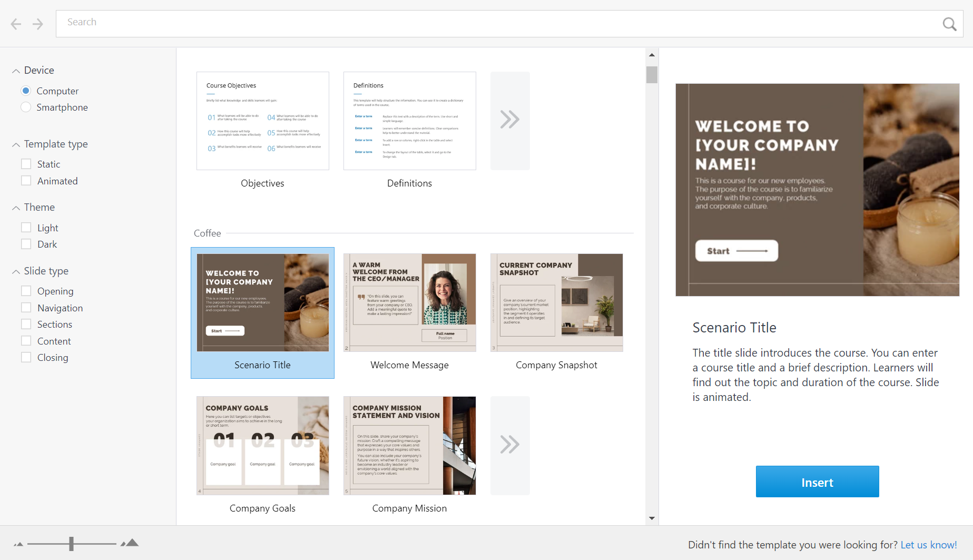Check the Closing slide type filter
Viewport: 973px width, 560px height.
pos(26,357)
